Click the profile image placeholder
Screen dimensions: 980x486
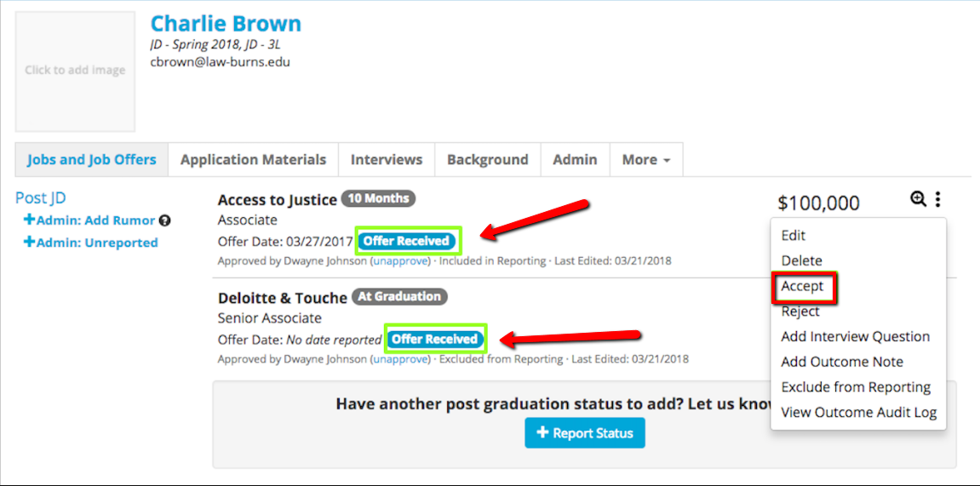point(75,71)
